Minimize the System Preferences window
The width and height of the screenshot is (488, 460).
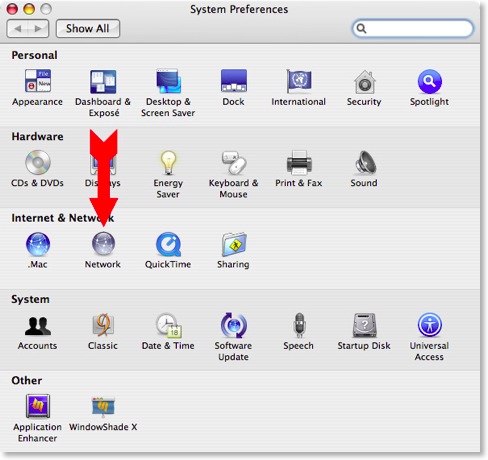tap(29, 9)
